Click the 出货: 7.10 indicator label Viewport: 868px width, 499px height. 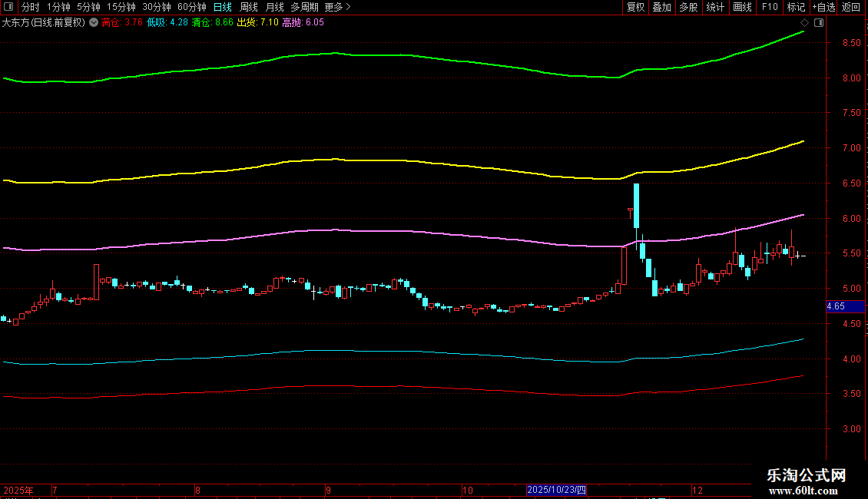[257, 23]
